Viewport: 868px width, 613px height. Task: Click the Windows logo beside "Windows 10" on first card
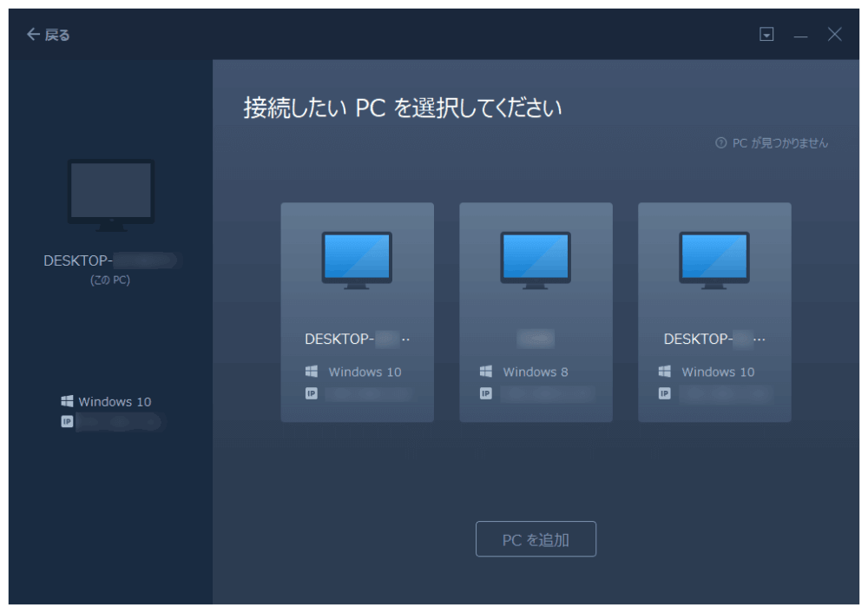312,371
